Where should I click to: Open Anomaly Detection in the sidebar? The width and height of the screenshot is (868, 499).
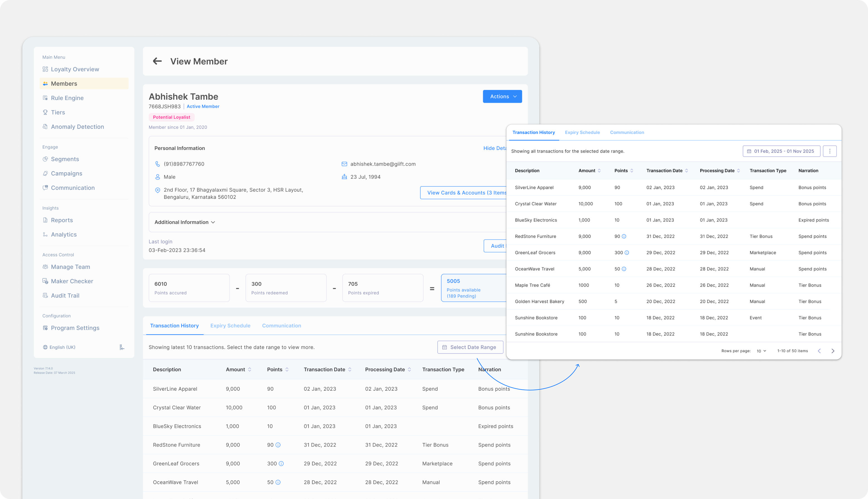(x=77, y=127)
